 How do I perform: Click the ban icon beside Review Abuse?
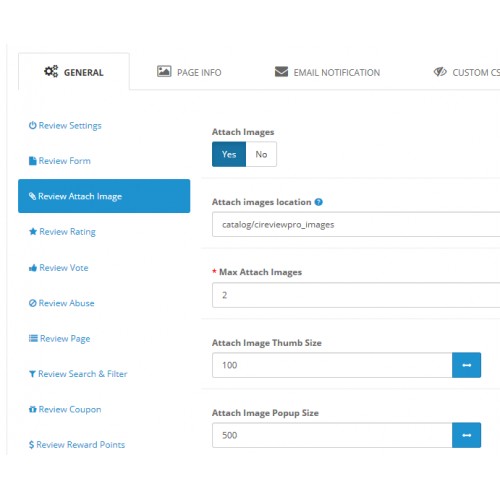point(33,303)
